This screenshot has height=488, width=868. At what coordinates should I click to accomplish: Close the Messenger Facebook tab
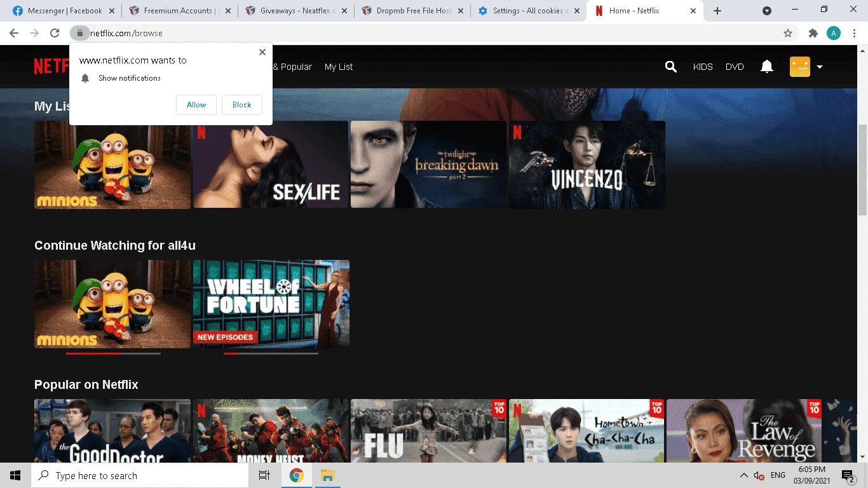click(111, 11)
